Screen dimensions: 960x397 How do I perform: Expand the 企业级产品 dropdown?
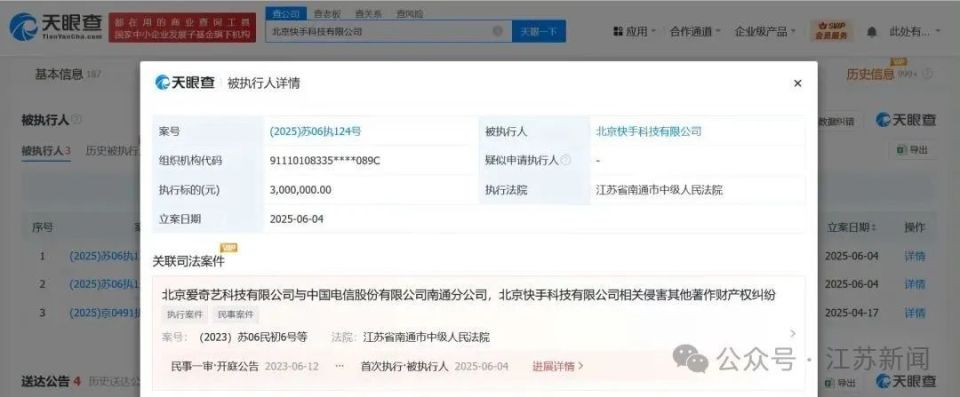[765, 31]
